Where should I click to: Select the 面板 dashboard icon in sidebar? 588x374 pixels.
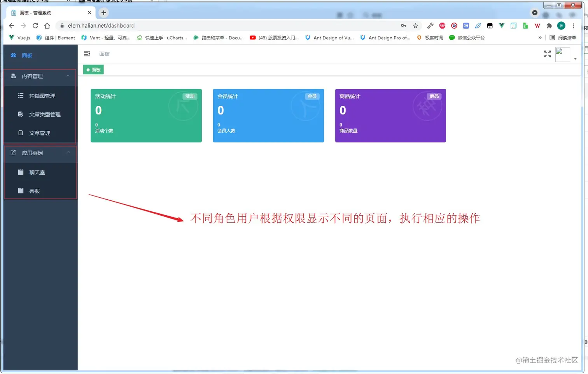point(13,55)
